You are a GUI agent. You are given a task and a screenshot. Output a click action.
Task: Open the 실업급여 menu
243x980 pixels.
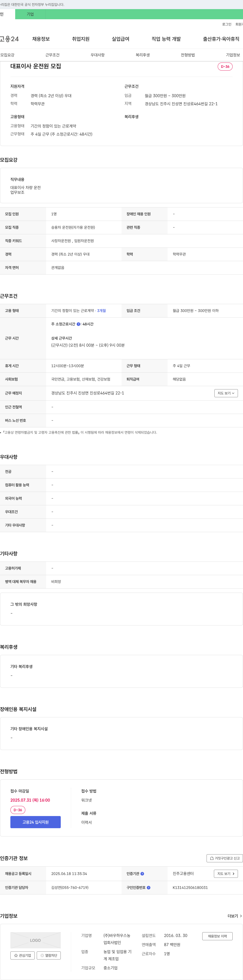120,39
